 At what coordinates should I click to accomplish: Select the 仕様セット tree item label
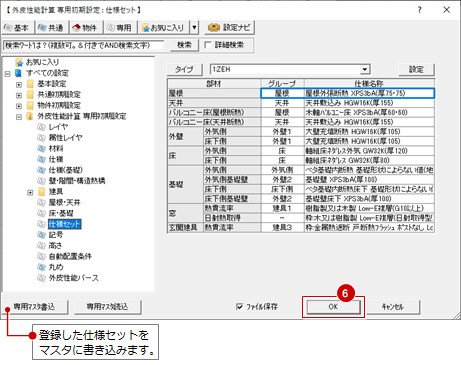(x=65, y=224)
